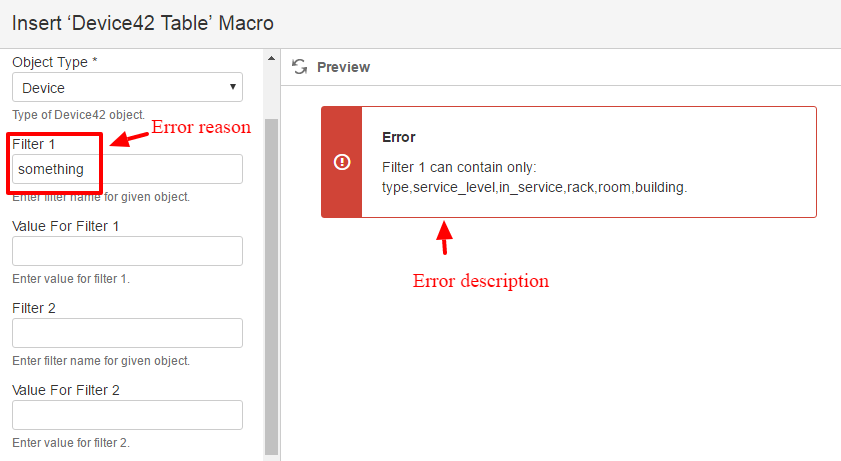Click the Preview header label
The height and width of the screenshot is (461, 841).
(x=343, y=67)
